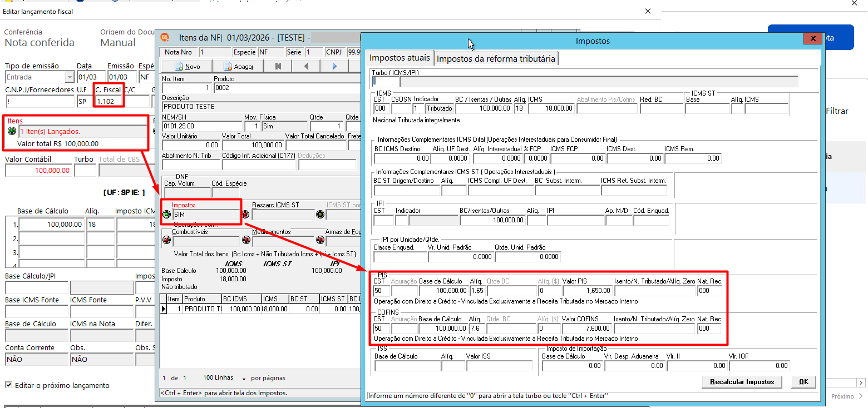Close the Impostos dialog
This screenshot has width=868, height=408.
pos(813,38)
